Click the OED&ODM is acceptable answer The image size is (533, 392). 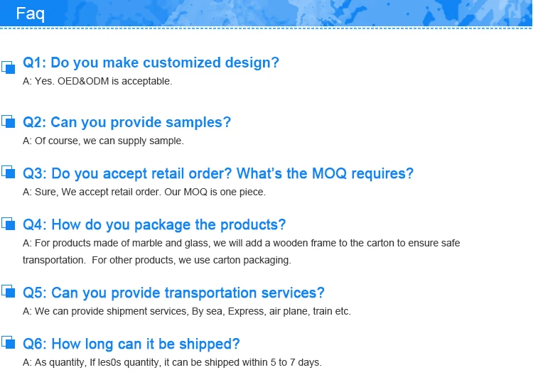(97, 81)
